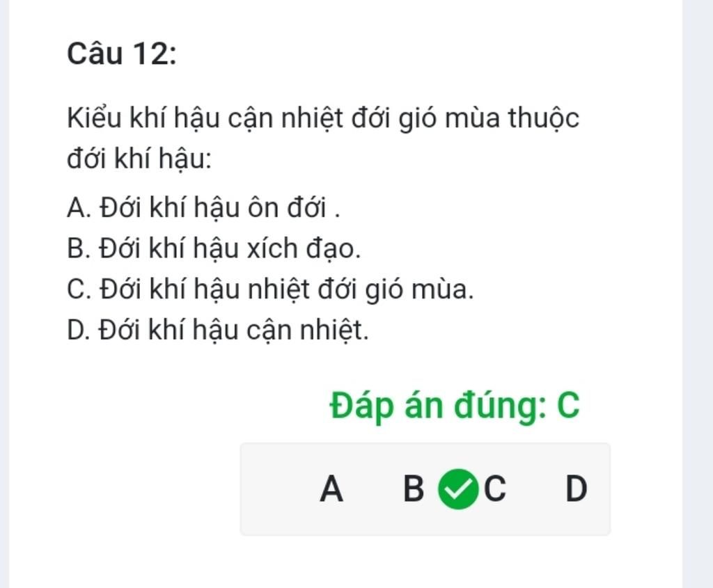
Task: Select letter B in the answer bar
Action: [414, 489]
